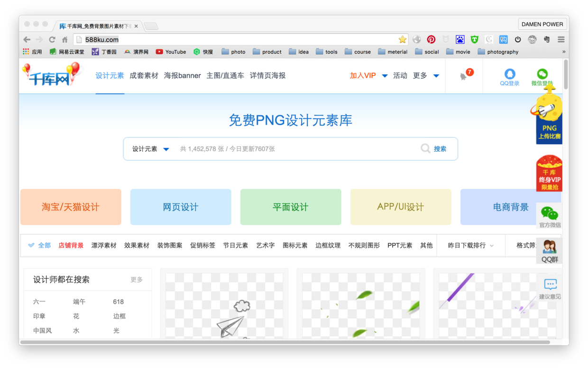588x368 pixels.
Task: Click the Evernote elephant extension
Action: (547, 39)
